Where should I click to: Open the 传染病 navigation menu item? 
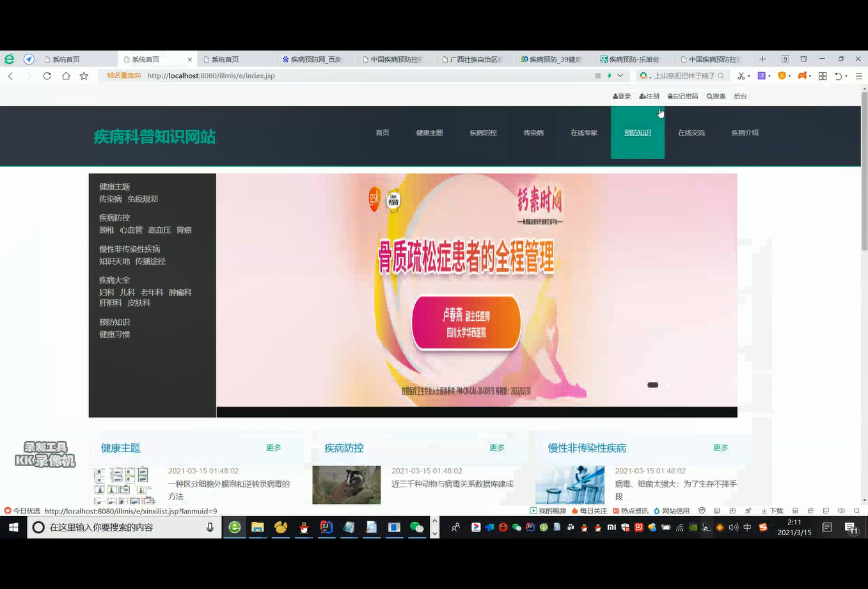click(533, 133)
